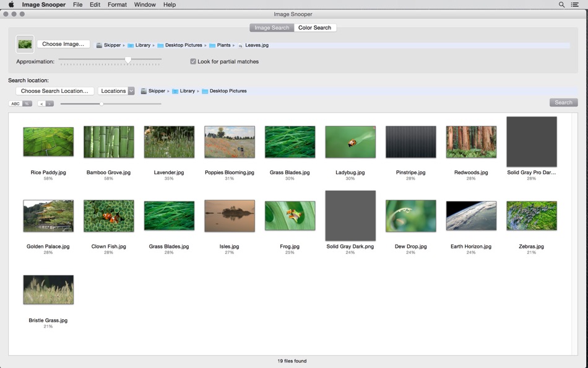588x368 pixels.
Task: Click the forward arrow navigation icon
Action: coord(48,103)
